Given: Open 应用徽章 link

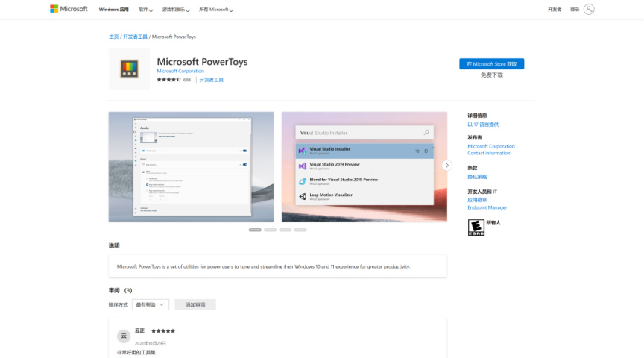Looking at the screenshot, I should tap(477, 200).
